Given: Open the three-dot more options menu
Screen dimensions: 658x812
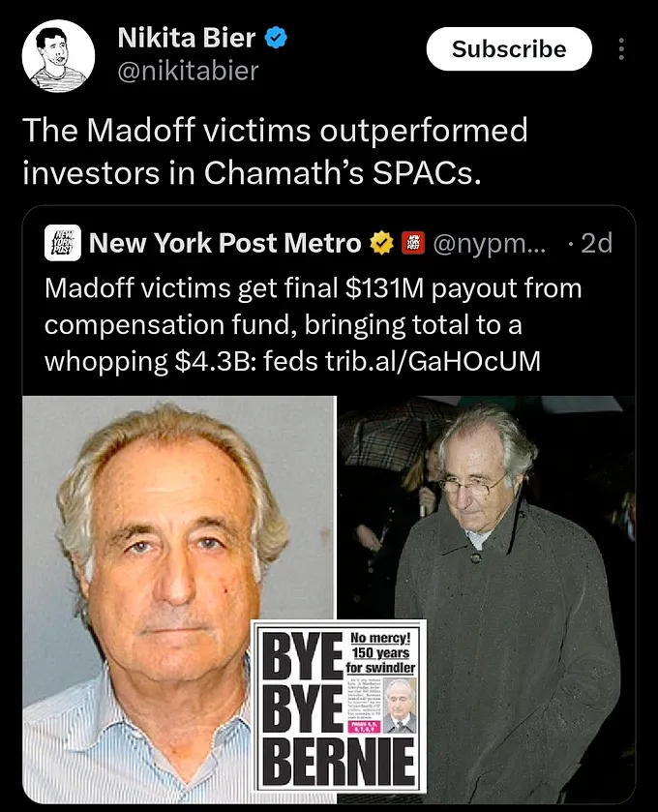Looking at the screenshot, I should pos(621,48).
